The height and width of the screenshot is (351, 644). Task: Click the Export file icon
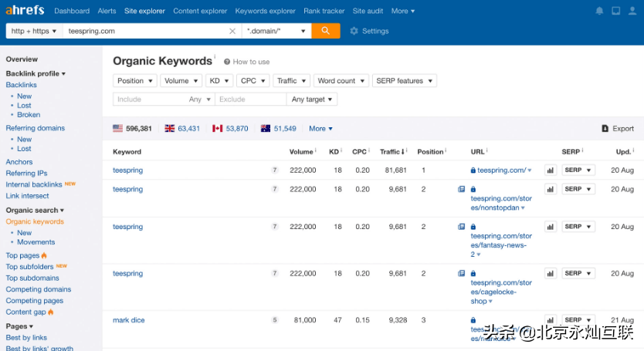pyautogui.click(x=605, y=129)
